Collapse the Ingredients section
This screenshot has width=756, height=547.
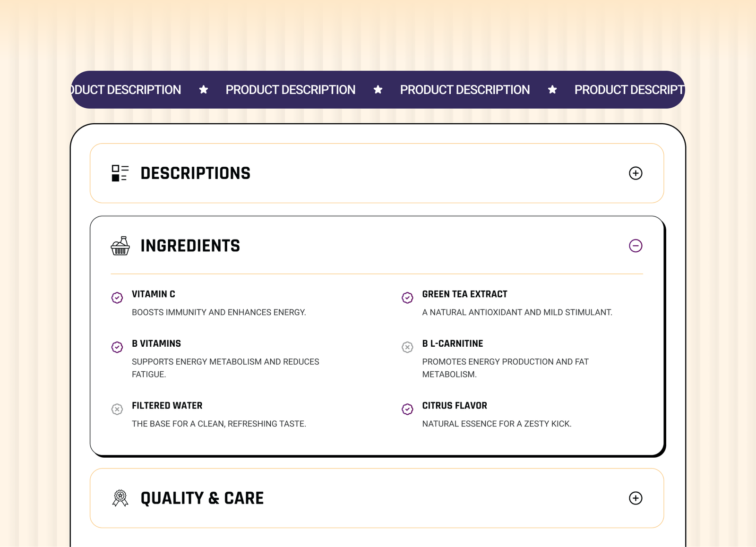pyautogui.click(x=636, y=246)
